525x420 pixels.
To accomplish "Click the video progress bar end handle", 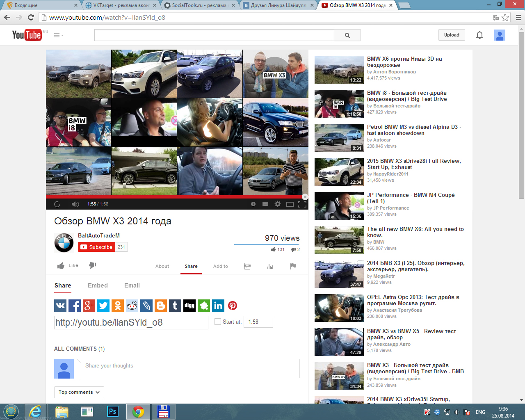I will click(305, 197).
